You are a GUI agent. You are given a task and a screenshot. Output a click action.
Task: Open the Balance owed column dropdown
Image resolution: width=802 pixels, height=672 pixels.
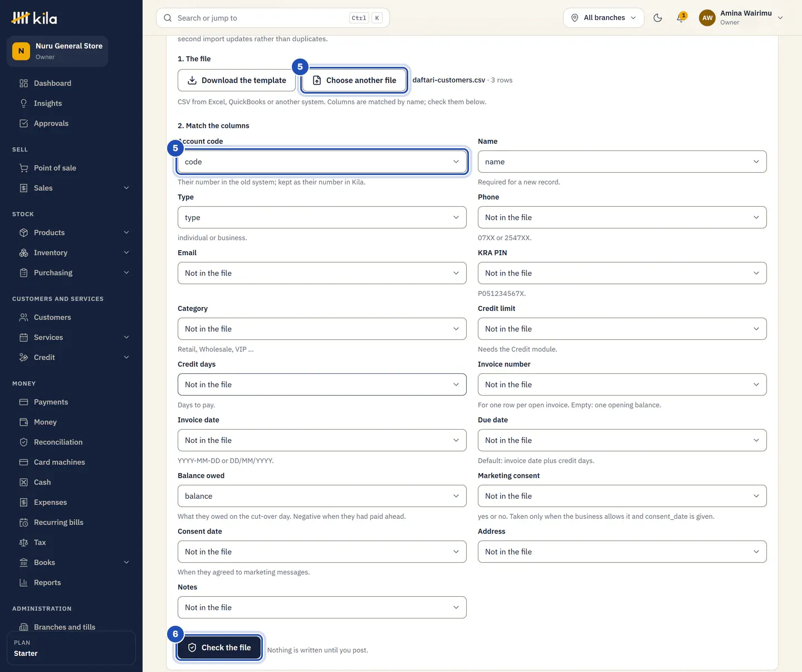322,496
